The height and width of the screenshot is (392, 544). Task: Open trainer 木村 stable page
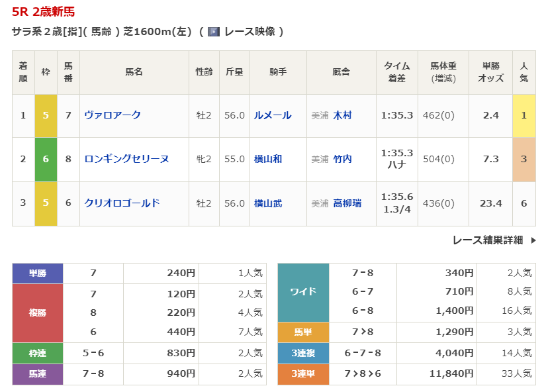pyautogui.click(x=342, y=115)
